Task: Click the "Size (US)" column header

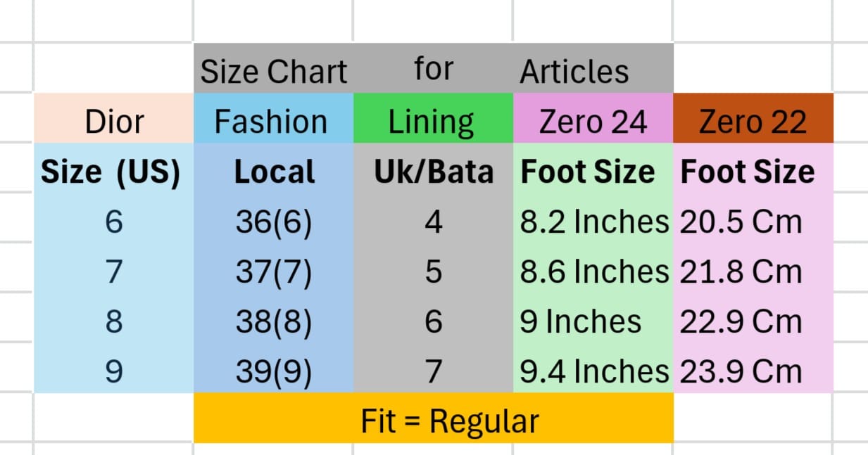Action: (x=111, y=172)
